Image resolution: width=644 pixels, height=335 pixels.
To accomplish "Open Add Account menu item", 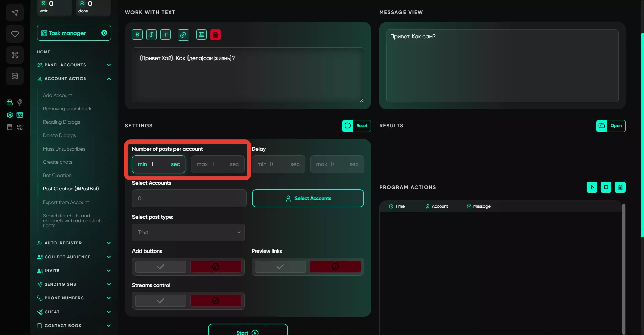I will point(57,95).
